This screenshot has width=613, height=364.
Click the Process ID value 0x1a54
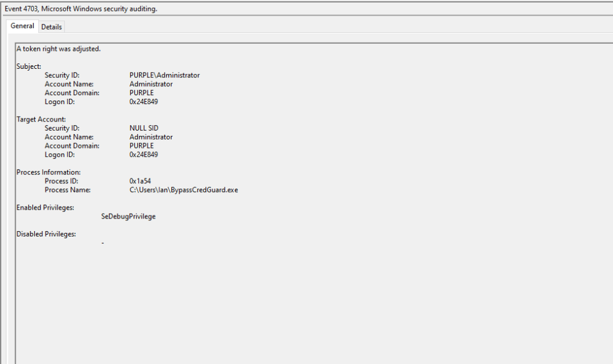tap(141, 181)
